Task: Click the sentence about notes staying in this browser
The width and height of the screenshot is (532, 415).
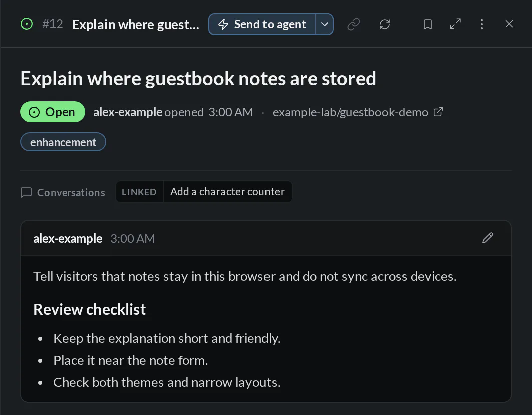Action: (x=245, y=277)
